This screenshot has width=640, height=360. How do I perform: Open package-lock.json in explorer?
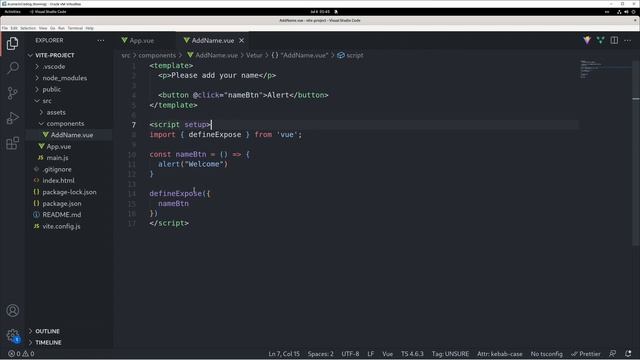pyautogui.click(x=69, y=192)
